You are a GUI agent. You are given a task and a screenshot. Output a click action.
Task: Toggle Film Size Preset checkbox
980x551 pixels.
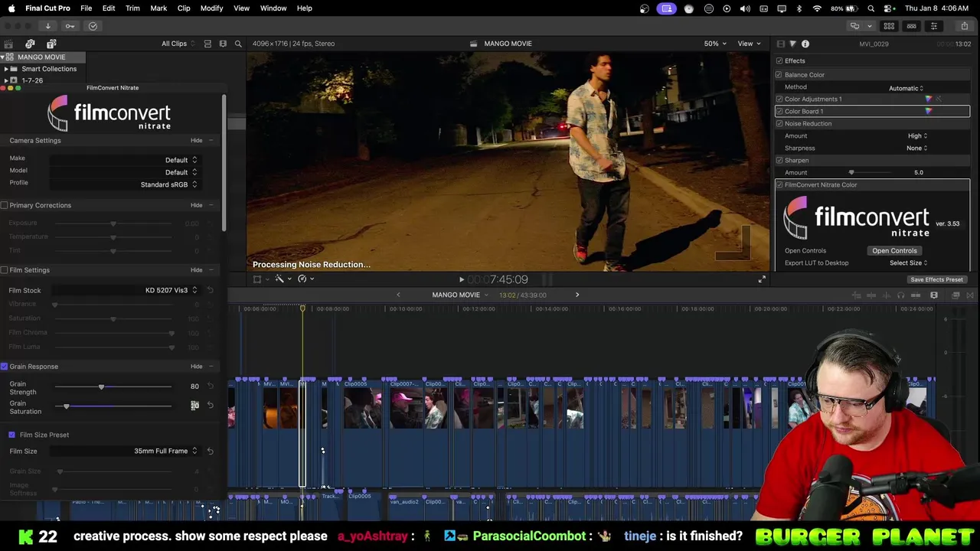[x=11, y=435]
